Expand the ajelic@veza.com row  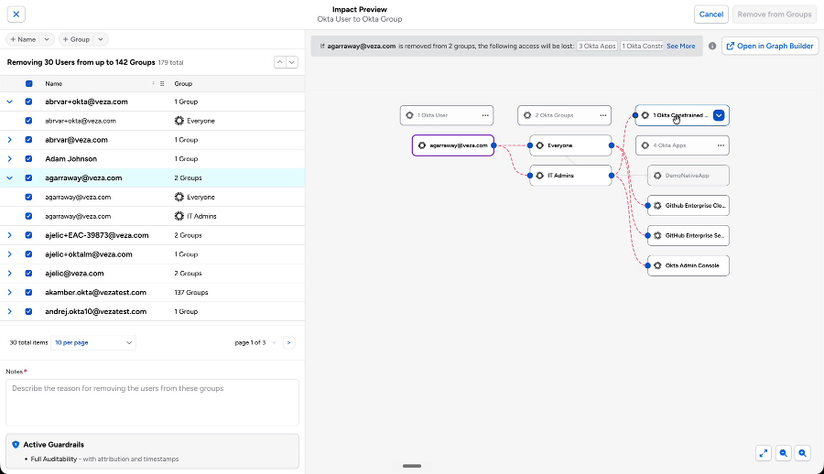tap(9, 273)
